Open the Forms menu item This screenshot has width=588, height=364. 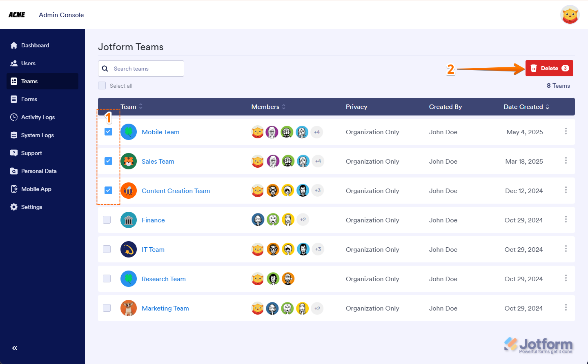[42, 99]
